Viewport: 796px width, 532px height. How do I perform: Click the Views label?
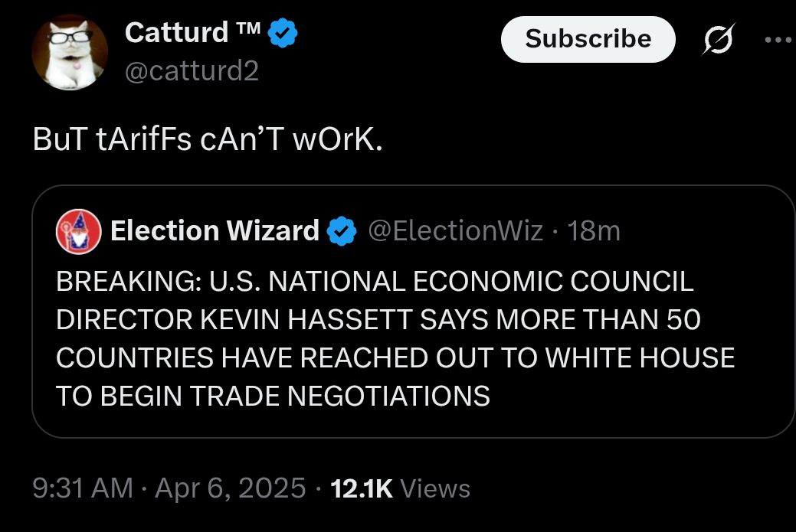coord(435,488)
